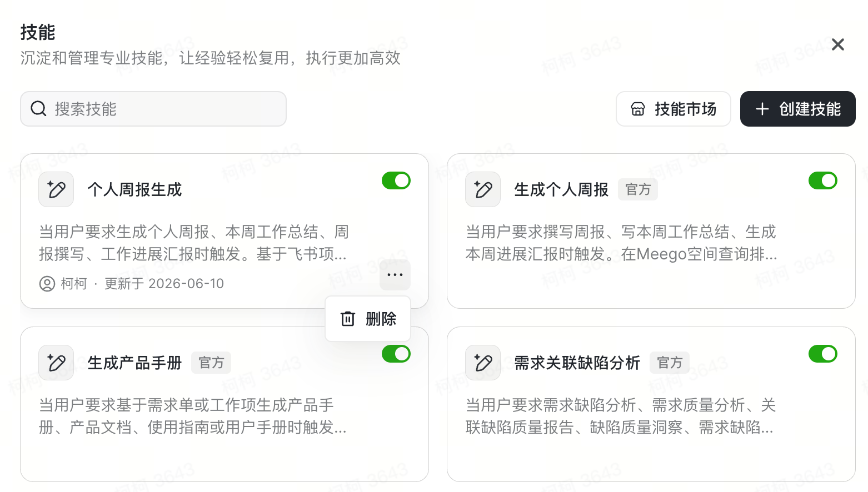This screenshot has width=868, height=492.
Task: Click the 创建技能 button
Action: click(x=798, y=109)
